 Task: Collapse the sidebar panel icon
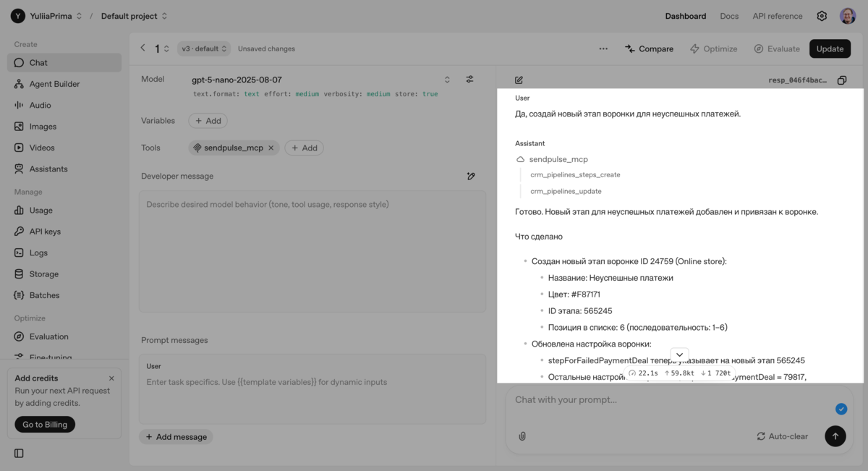[x=19, y=454]
